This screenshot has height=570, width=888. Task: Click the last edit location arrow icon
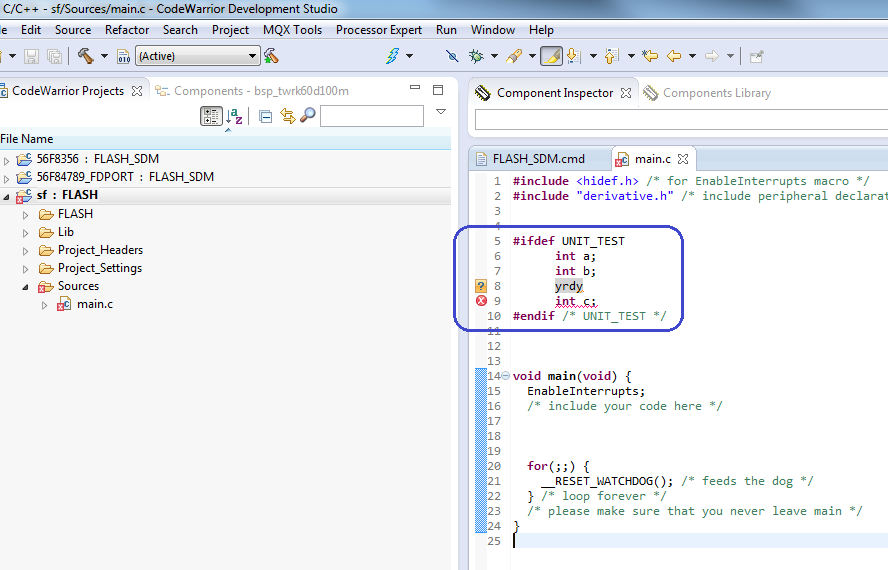tap(650, 56)
